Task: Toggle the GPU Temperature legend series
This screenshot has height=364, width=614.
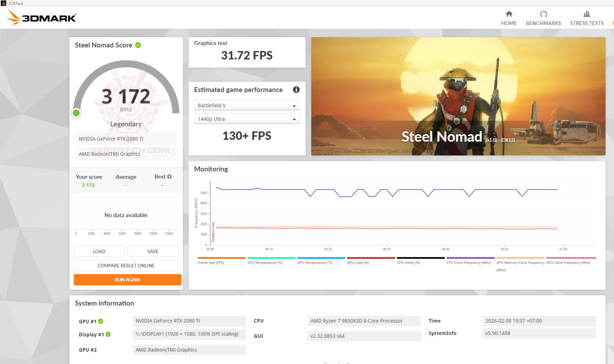Action: (321, 261)
